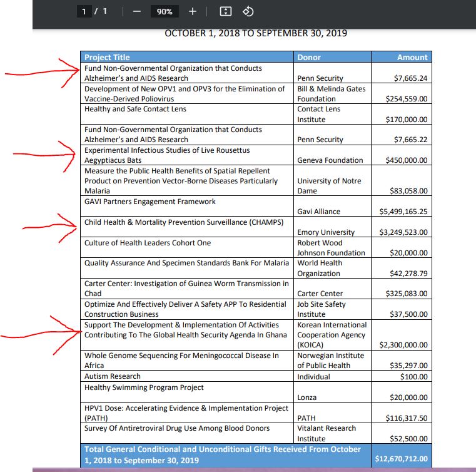Click 'Korean International Cooperation Agency (KOICA)' donor
This screenshot has width=476, height=472.
(x=332, y=335)
